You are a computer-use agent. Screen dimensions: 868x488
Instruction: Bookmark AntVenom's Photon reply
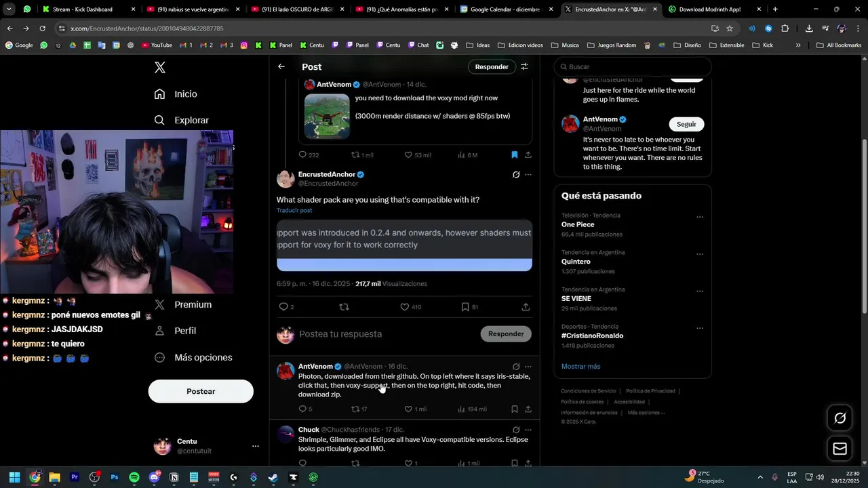point(515,409)
